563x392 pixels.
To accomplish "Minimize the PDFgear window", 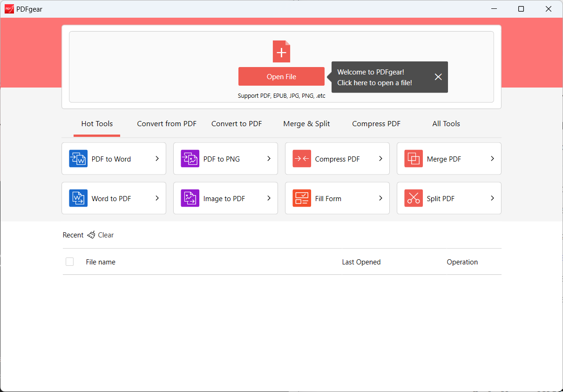I will click(494, 9).
